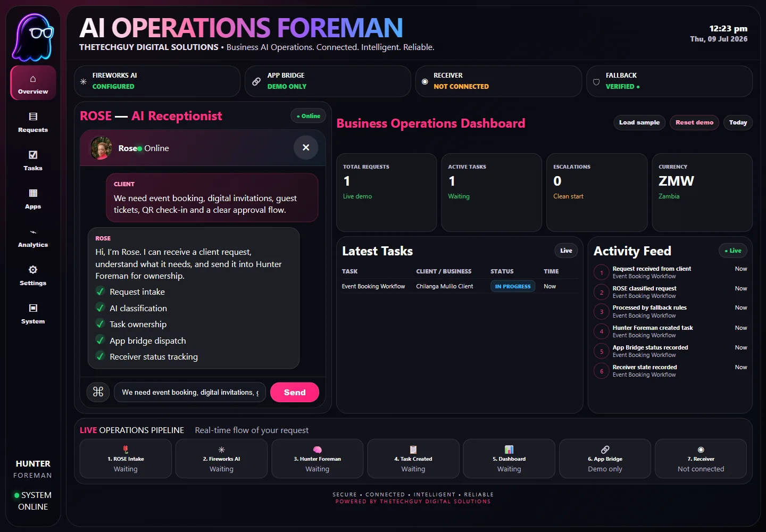Click Chilanga Mulilo Client cell

(x=444, y=286)
